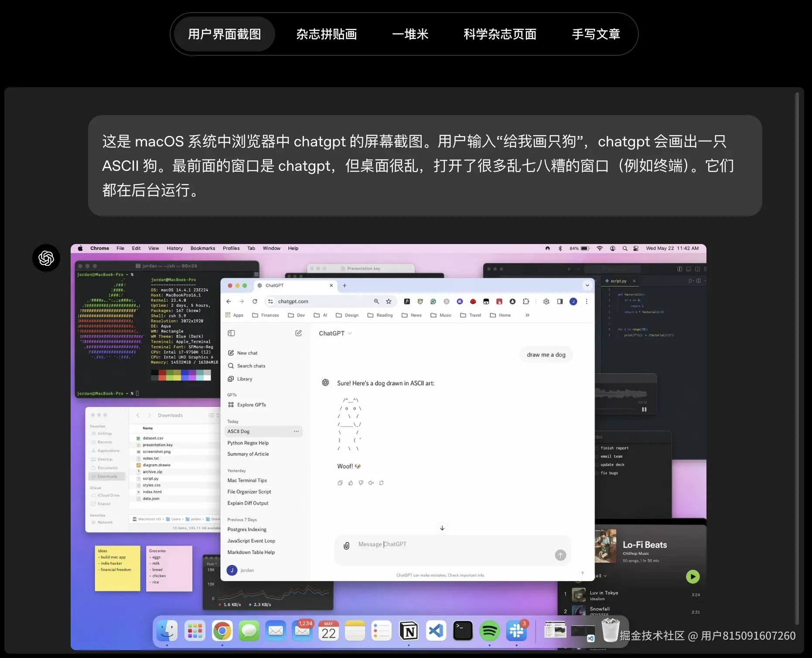Play the Lo-Fi Beats playlist
Viewport: 812px width, 658px height.
click(693, 577)
